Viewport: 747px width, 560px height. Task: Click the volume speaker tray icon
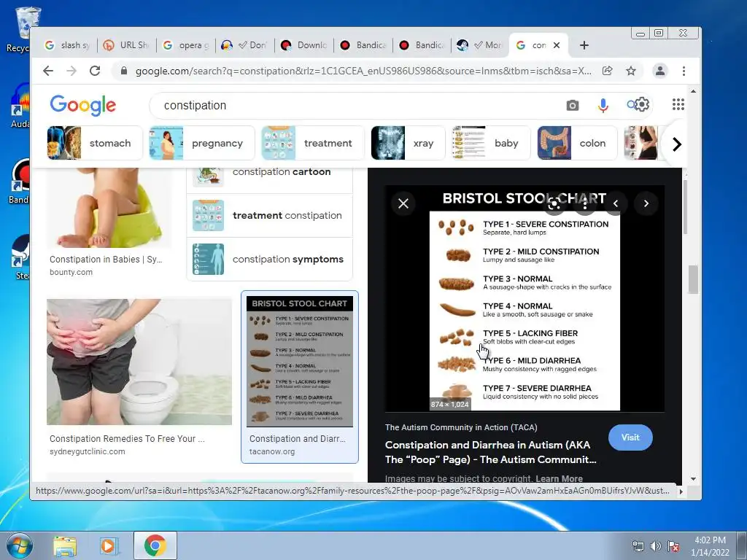[x=656, y=546]
